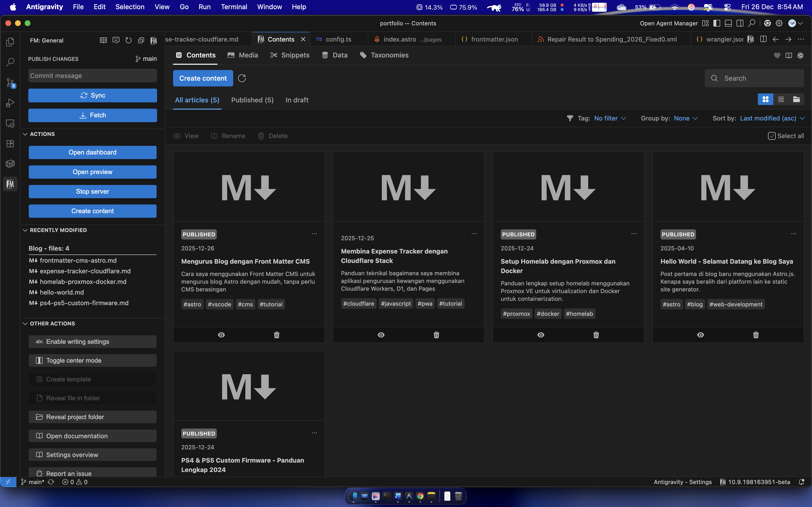Switch articles to list view
This screenshot has width=812, height=507.
[781, 99]
